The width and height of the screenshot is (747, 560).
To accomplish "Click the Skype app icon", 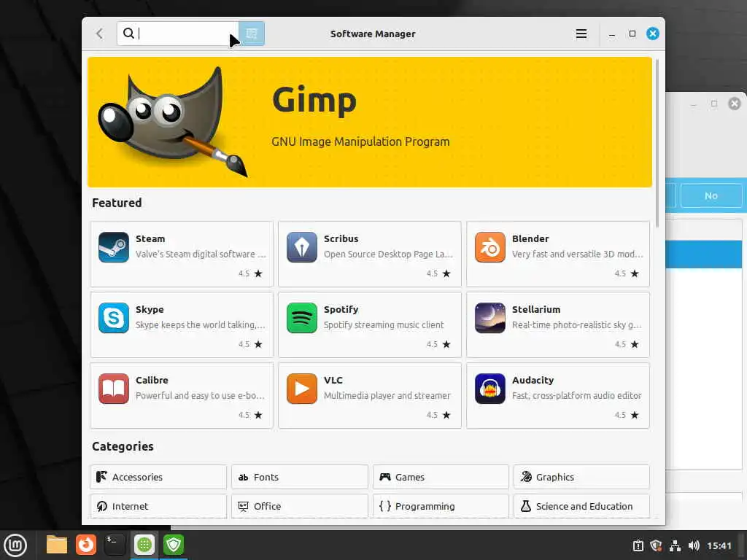I will pyautogui.click(x=113, y=318).
